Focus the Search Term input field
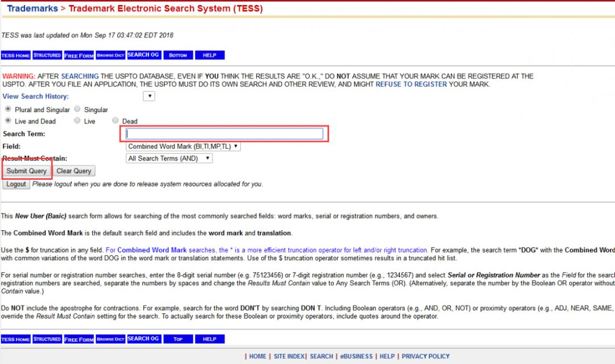 pos(224,134)
